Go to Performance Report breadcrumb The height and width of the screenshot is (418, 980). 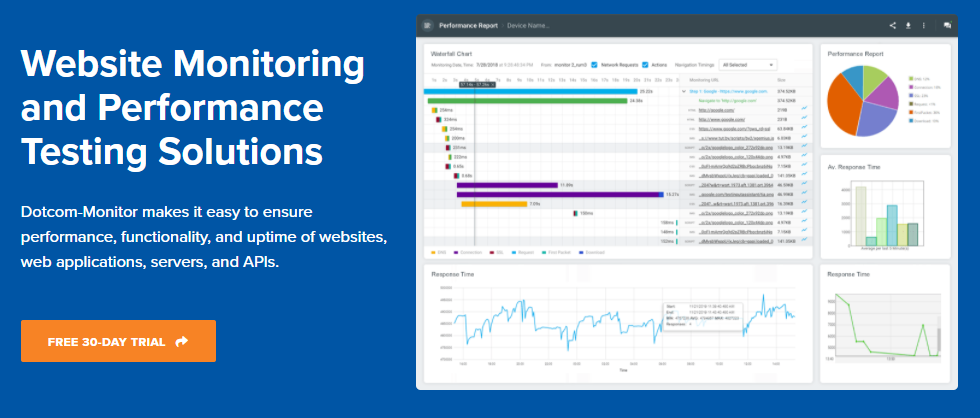[468, 26]
